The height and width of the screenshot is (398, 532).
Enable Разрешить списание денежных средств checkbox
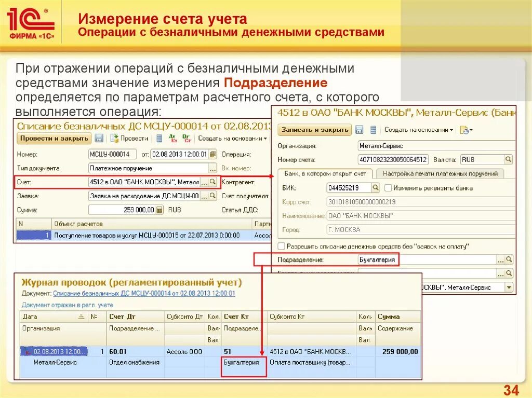[x=281, y=246]
